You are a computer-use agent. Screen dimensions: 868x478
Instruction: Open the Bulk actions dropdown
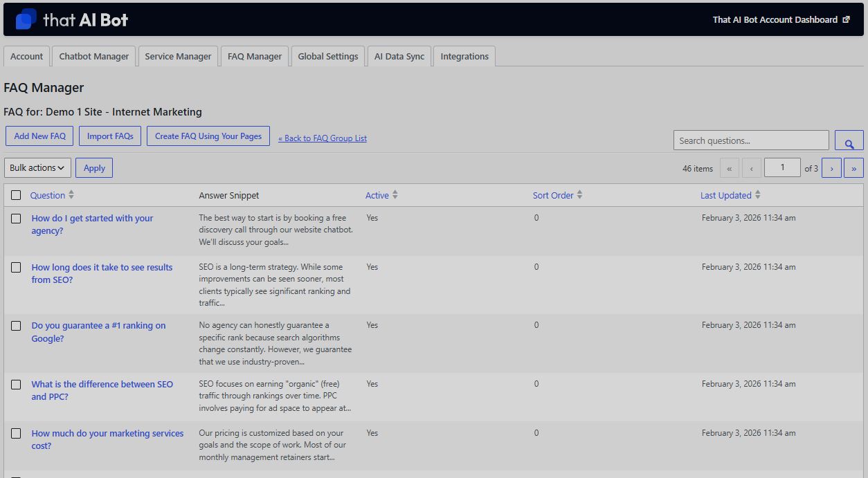pos(37,168)
